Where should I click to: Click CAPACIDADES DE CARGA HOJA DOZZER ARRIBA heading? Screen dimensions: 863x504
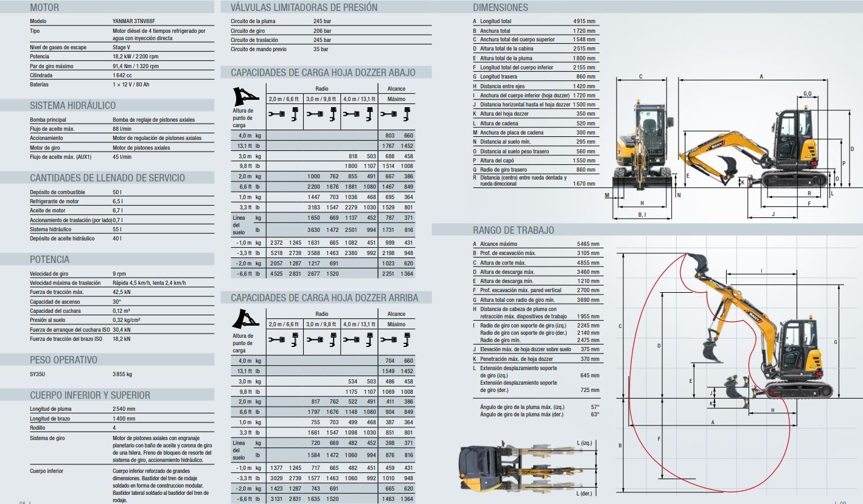(324, 298)
